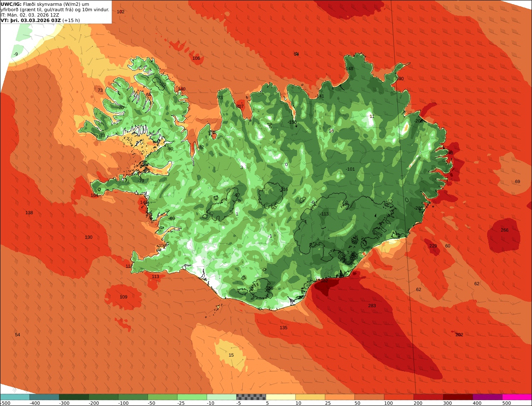Image resolution: width=532 pixels, height=406 pixels.
Task: Click legend swatch between -500 and -400
Action: (x=15, y=397)
